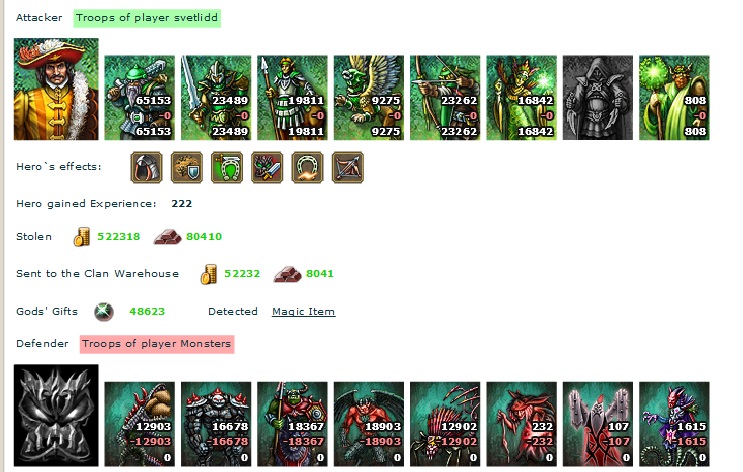Click the red winged demon card 18903
This screenshot has height=472, width=743.
(369, 424)
